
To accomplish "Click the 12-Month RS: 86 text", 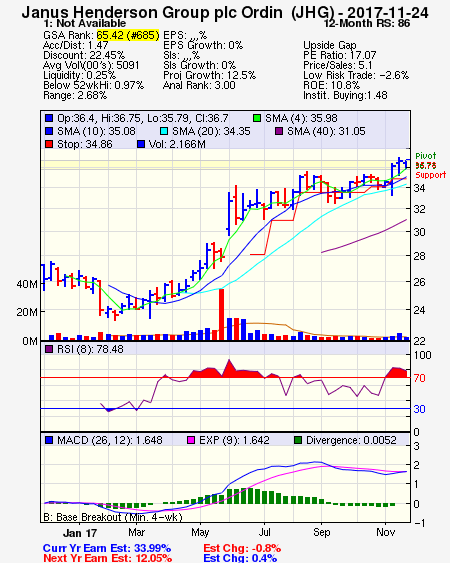I will point(367,23).
